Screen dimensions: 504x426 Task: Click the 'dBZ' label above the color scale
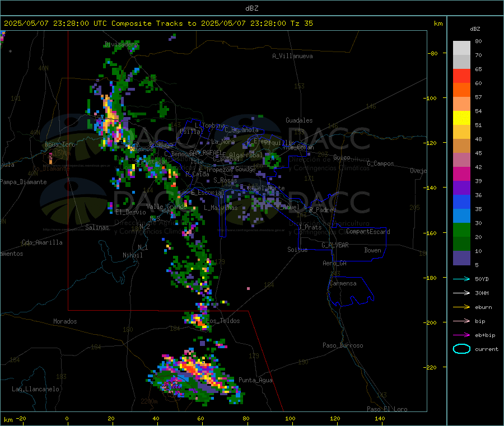click(x=475, y=29)
